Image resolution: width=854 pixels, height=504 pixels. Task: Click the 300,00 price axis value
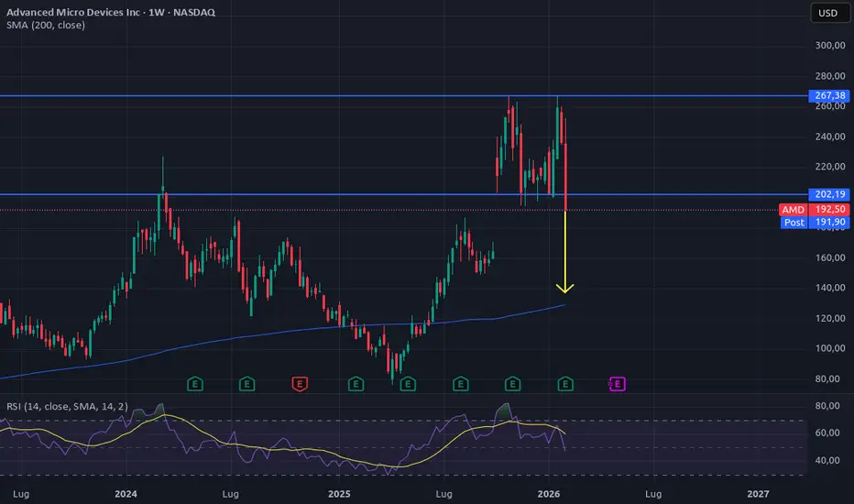tap(830, 45)
